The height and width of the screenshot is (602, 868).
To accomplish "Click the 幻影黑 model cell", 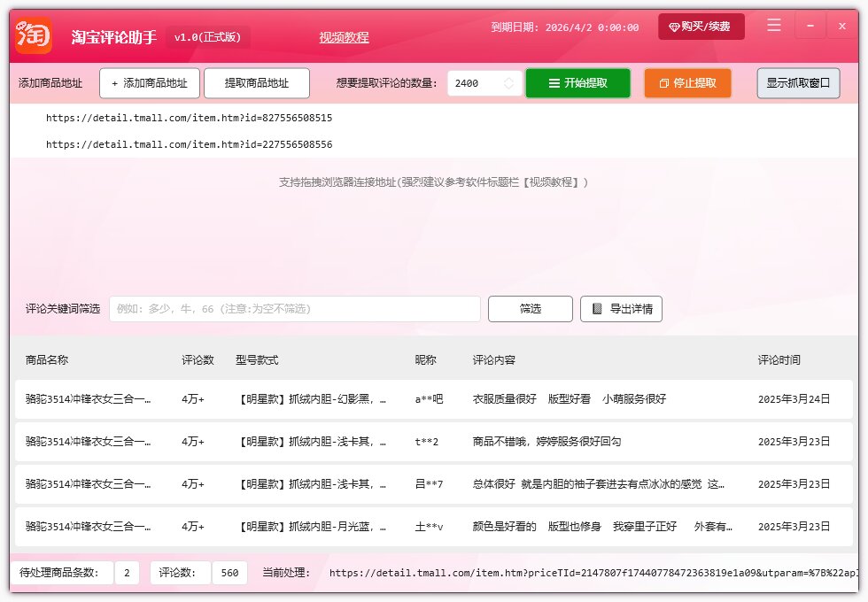I will pyautogui.click(x=312, y=399).
